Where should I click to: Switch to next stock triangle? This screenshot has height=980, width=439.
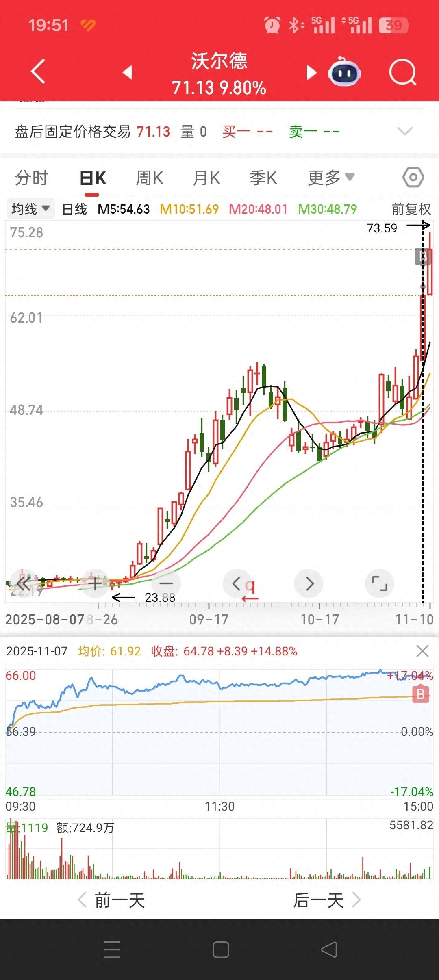[x=311, y=72]
